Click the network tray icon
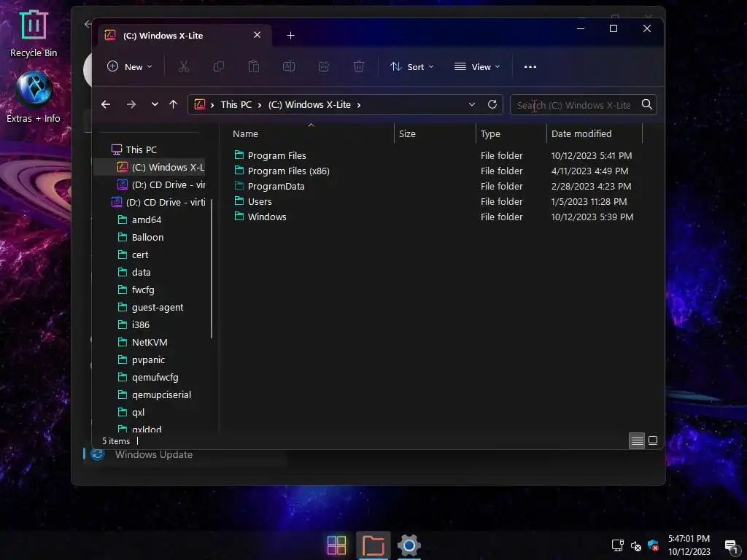The width and height of the screenshot is (747, 560). (617, 545)
